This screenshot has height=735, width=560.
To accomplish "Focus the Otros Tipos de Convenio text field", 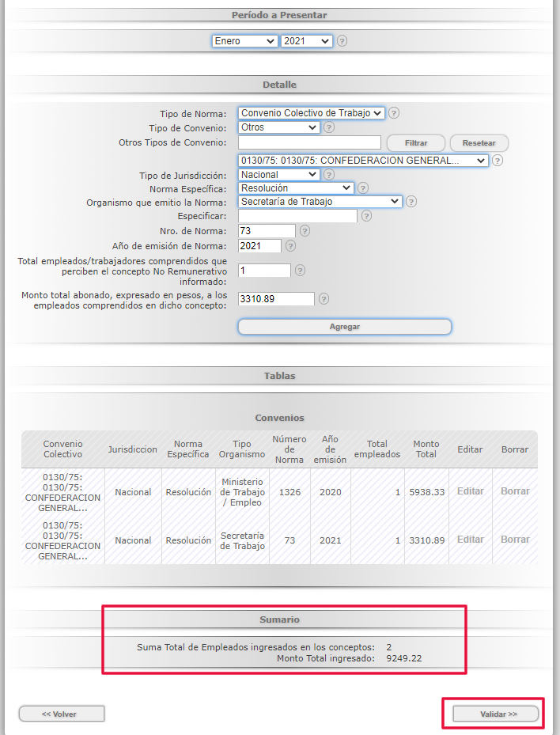I will pos(309,142).
